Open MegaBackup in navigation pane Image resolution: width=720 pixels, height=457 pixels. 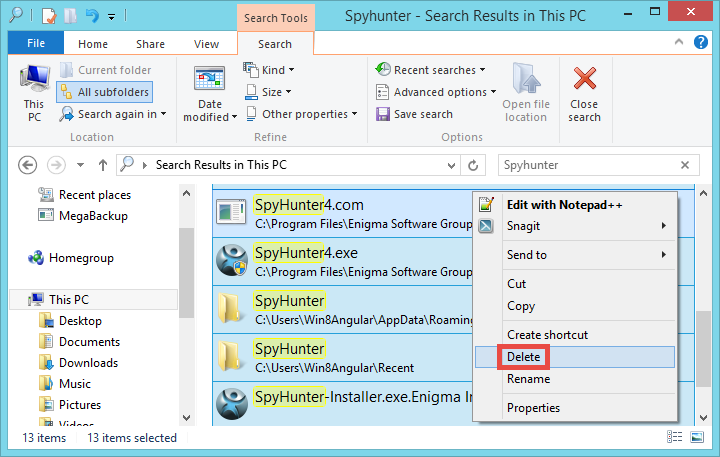pos(83,215)
